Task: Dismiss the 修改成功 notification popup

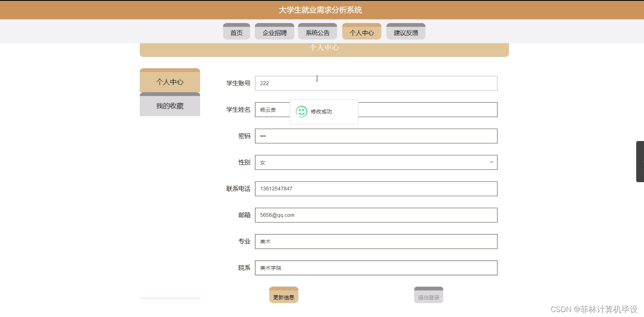Action: pyautogui.click(x=324, y=111)
